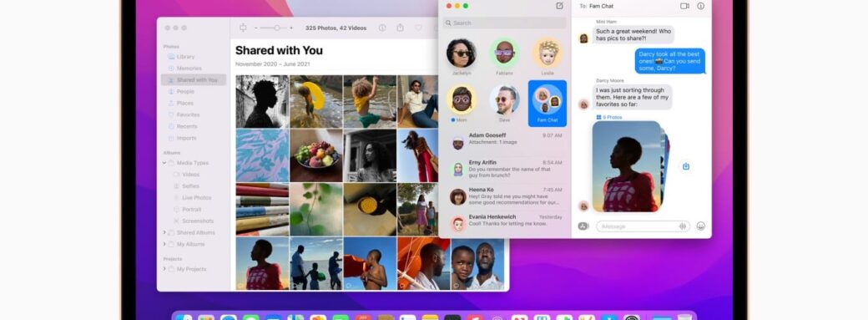Compose a new message in Messages

click(x=560, y=6)
